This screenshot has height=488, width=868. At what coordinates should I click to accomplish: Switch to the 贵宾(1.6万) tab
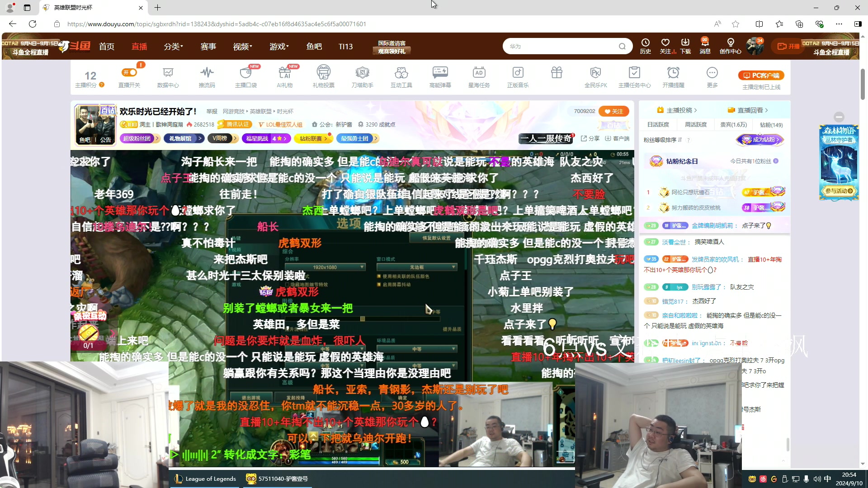pos(733,125)
